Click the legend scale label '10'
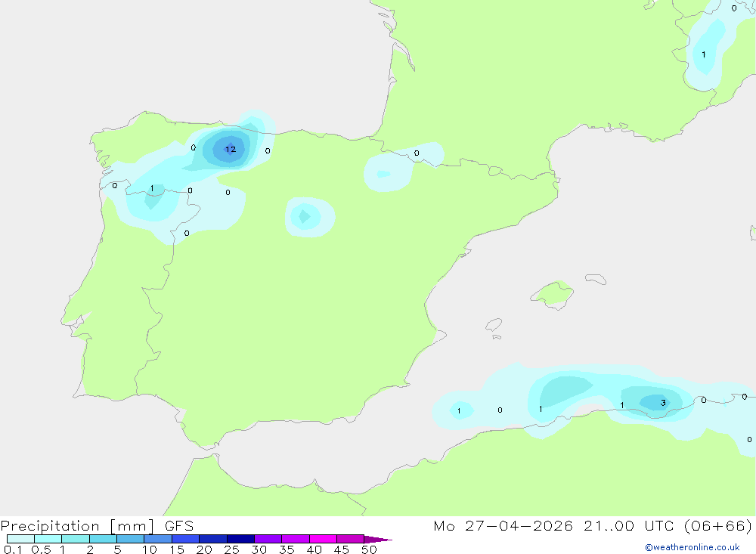Image resolution: width=756 pixels, height=554 pixels. tap(150, 549)
